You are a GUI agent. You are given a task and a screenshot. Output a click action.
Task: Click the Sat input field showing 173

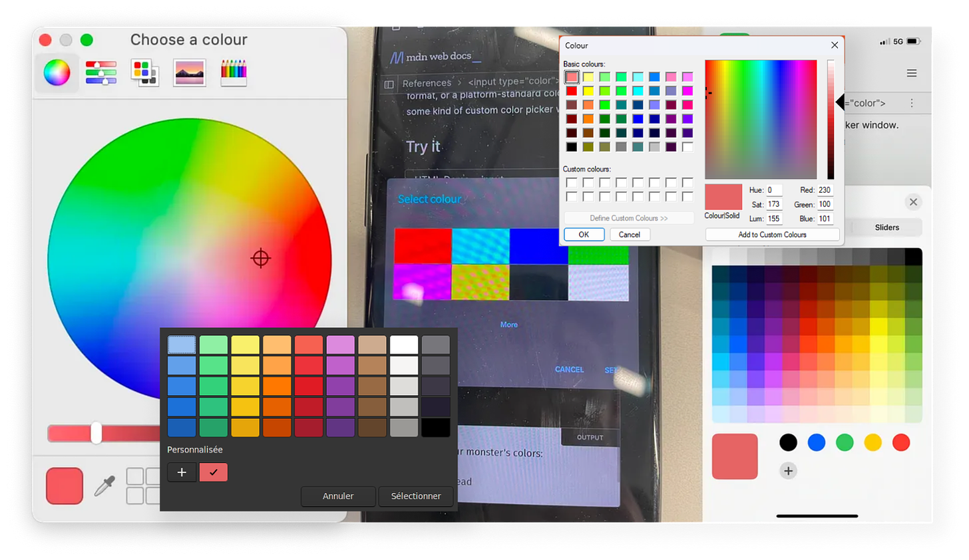coord(773,204)
